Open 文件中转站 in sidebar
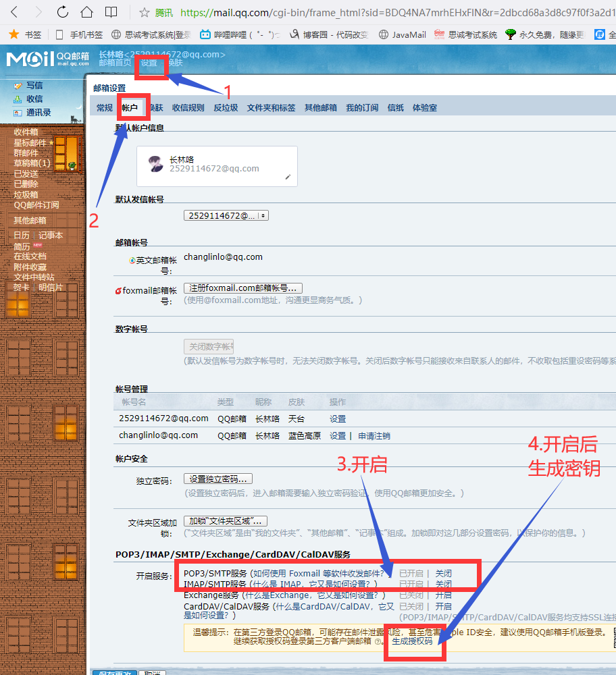The image size is (616, 675). tap(34, 277)
